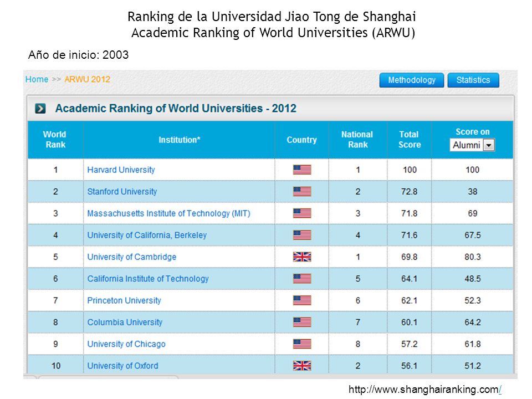Select alumni score 80.3 for Cambridge
Image resolution: width=532 pixels, height=399 pixels.
coord(473,257)
